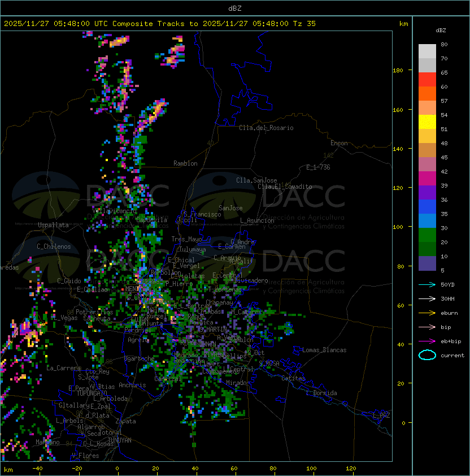The image size is (470, 476).
Task: Click the slate 10-5 dBZ swatch
Action: [x=427, y=263]
